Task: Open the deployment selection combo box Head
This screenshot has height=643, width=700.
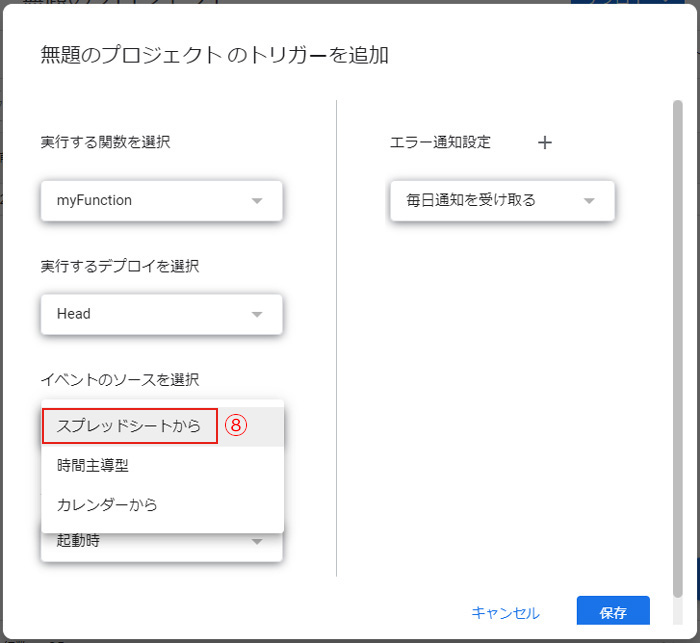Action: pos(162,314)
